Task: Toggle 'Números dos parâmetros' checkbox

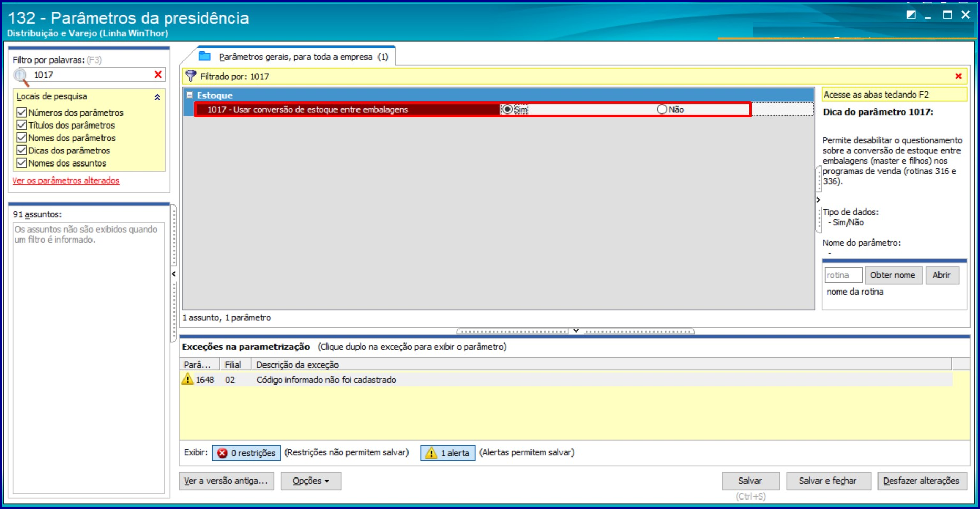Action: click(22, 112)
